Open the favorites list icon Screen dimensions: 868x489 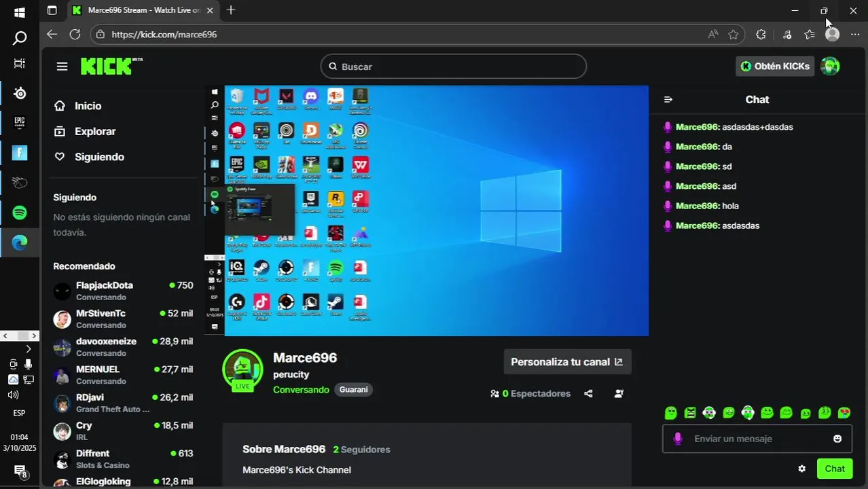[810, 34]
